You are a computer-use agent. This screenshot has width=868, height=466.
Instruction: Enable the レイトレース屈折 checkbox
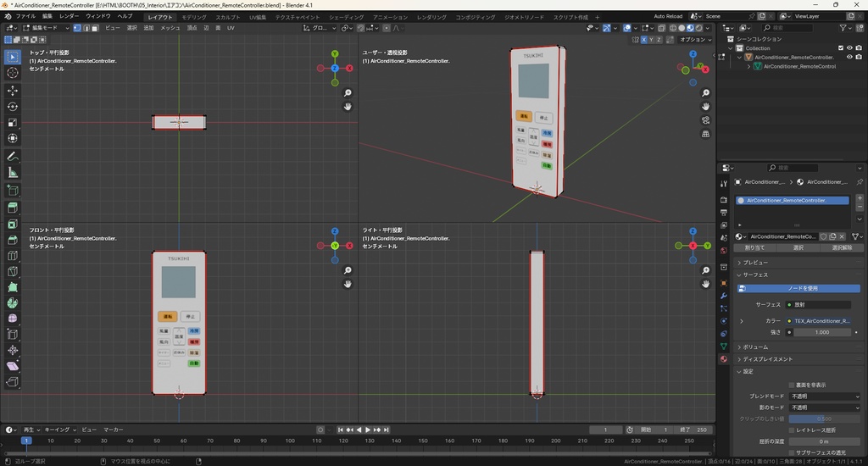coord(792,430)
